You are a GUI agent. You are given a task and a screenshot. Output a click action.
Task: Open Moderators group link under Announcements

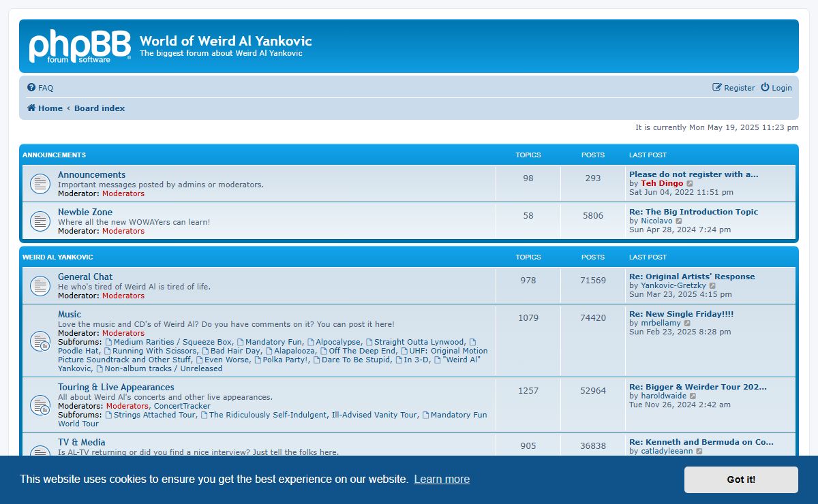tap(123, 193)
